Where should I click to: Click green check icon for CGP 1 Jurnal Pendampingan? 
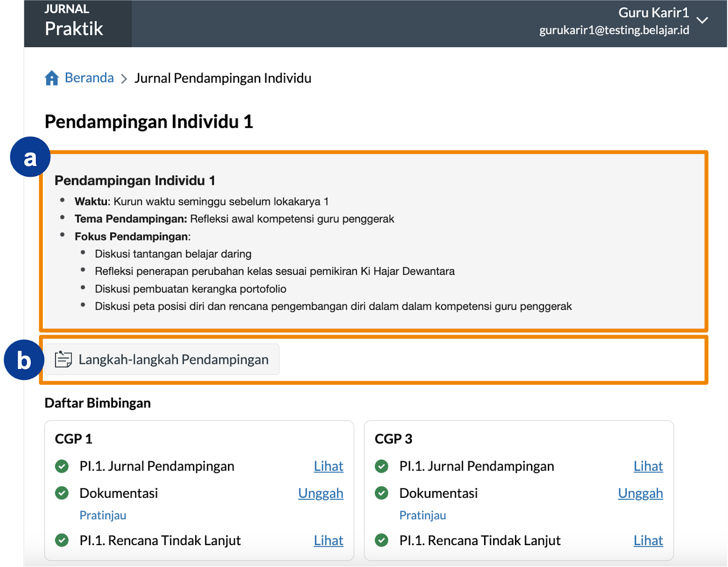(62, 466)
